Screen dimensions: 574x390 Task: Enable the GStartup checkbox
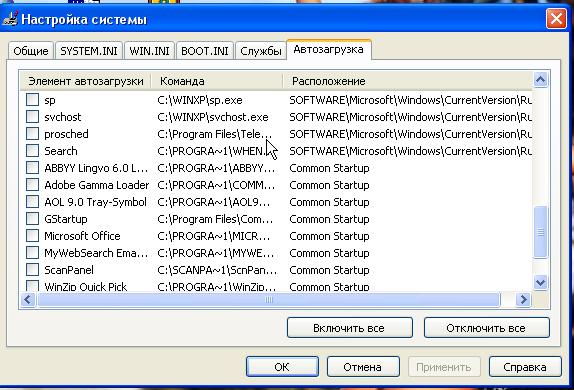pyautogui.click(x=33, y=219)
